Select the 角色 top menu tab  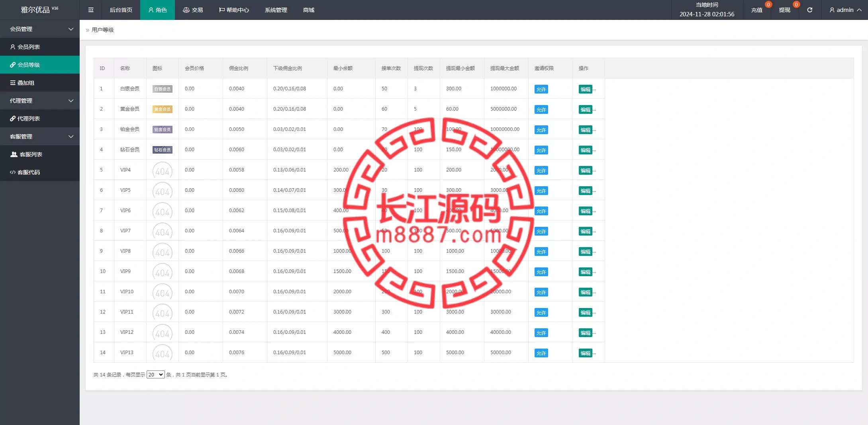pyautogui.click(x=157, y=10)
